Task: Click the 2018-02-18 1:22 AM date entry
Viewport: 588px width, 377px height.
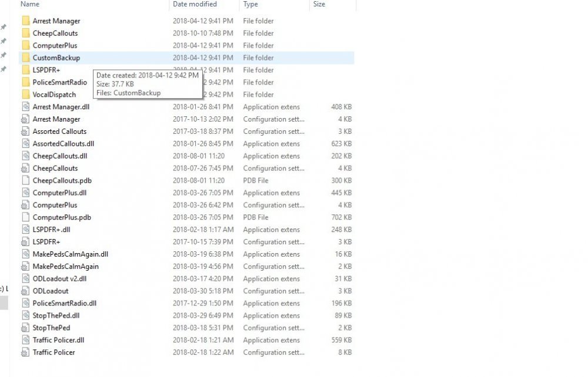Action: pos(203,352)
